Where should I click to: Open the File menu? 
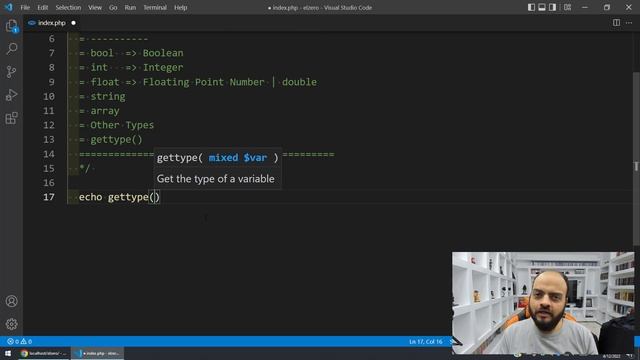[25, 7]
